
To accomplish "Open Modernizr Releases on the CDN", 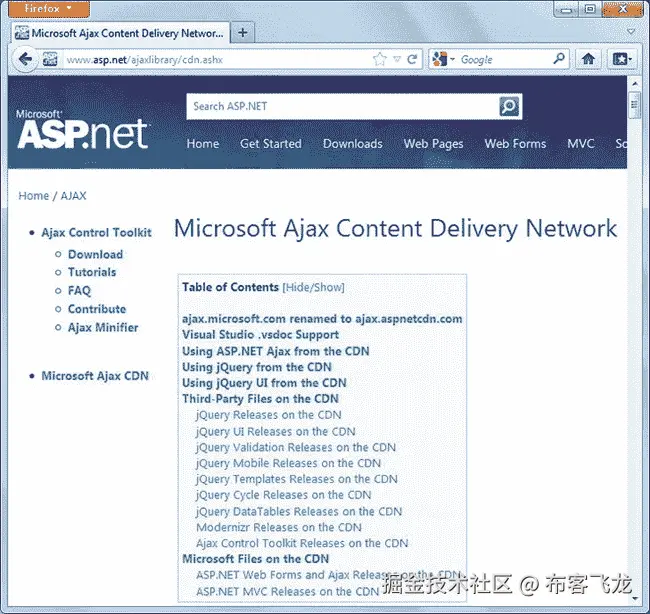I will click(279, 527).
